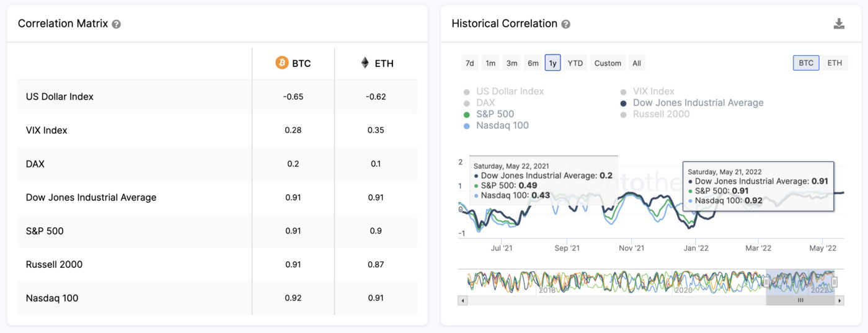Switch chart to BTC
Image resolution: width=868 pixels, height=333 pixels.
pos(806,63)
